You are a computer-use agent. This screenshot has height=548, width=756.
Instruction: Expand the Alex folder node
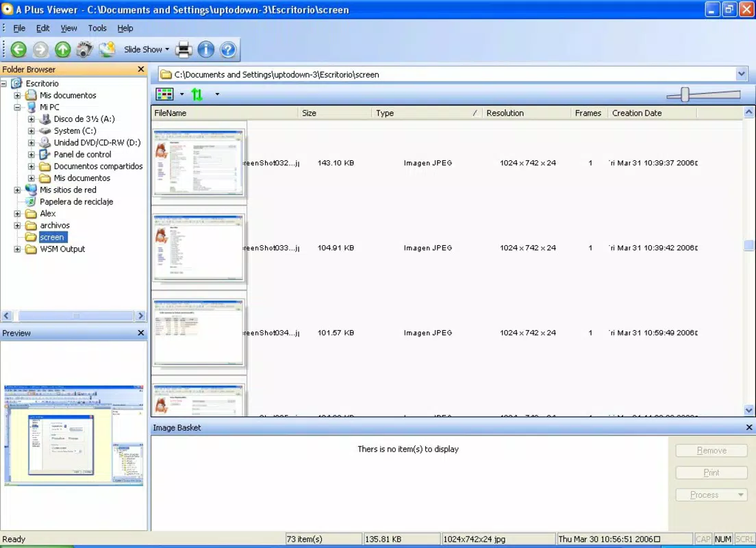(17, 213)
